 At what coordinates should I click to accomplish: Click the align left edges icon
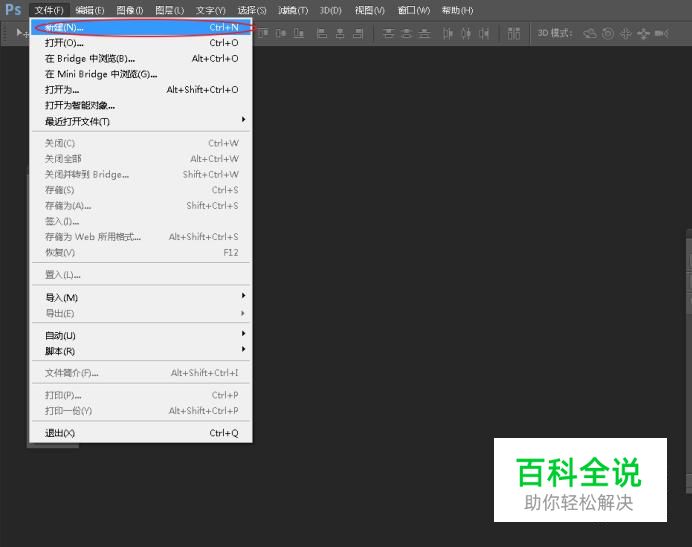pyautogui.click(x=322, y=33)
